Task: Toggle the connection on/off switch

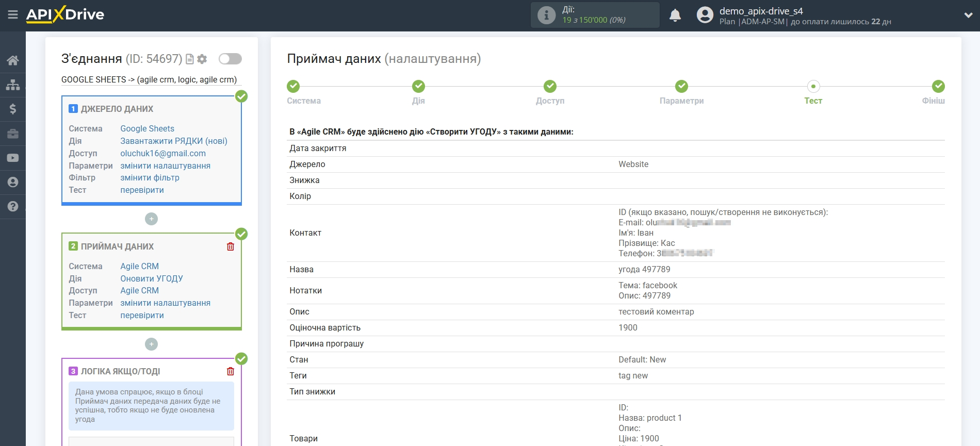Action: (230, 59)
